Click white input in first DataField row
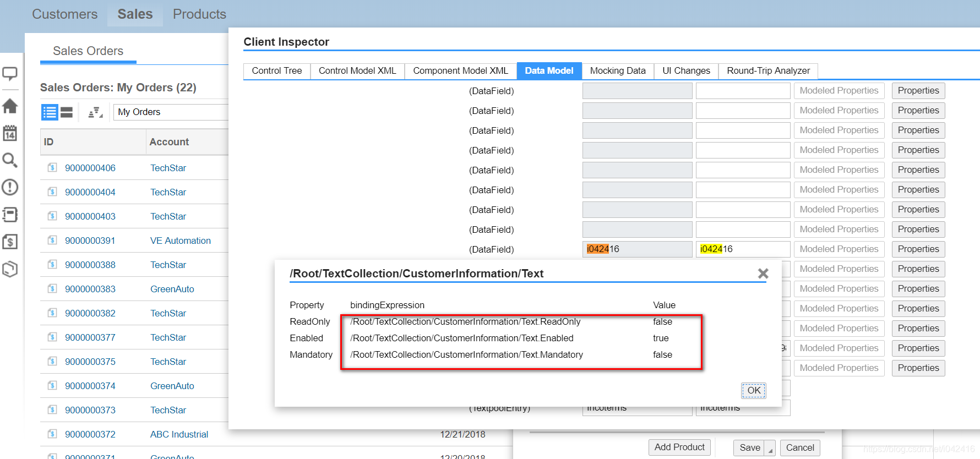The height and width of the screenshot is (459, 980). [x=743, y=91]
